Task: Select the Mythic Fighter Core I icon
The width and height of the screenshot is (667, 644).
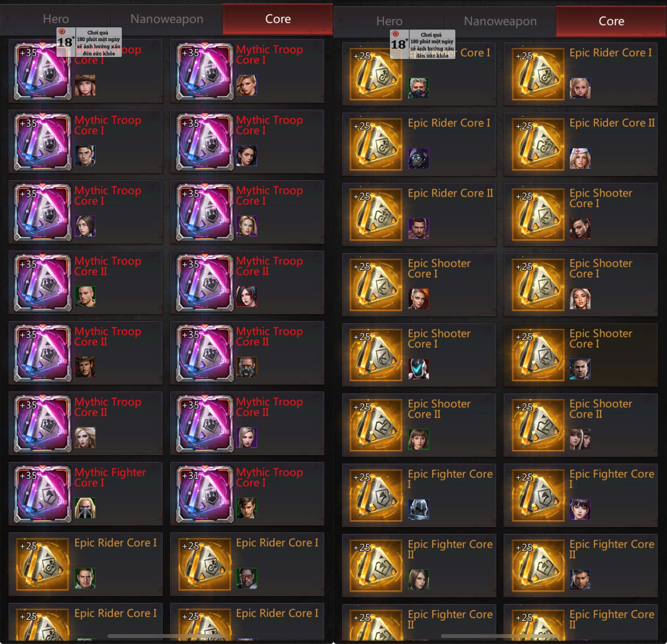Action: coord(42,493)
